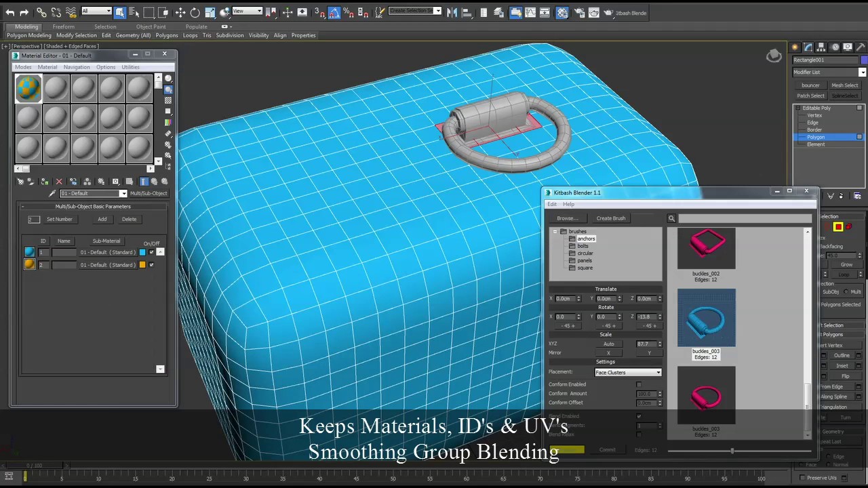Pick material from object eyedropper
This screenshot has width=868, height=488.
(52, 193)
